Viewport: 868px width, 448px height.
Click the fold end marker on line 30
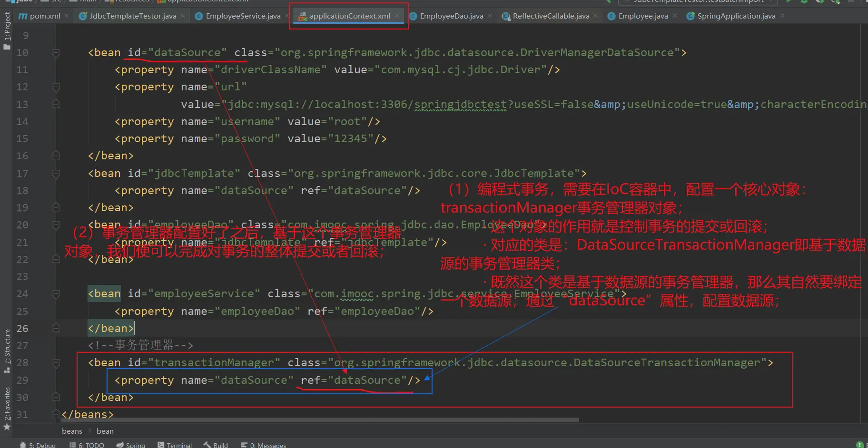pyautogui.click(x=56, y=398)
